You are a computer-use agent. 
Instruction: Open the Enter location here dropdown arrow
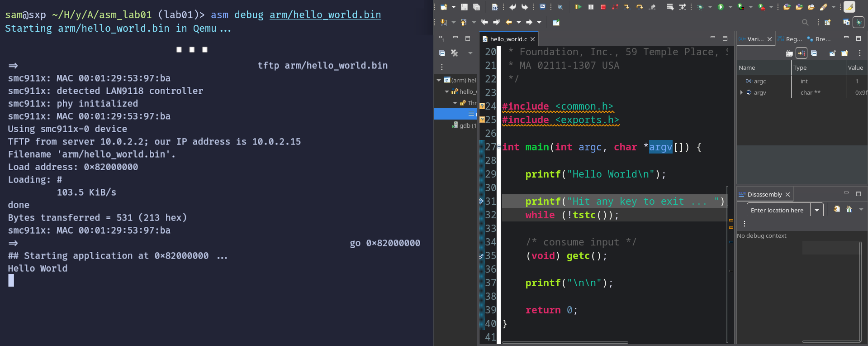817,210
